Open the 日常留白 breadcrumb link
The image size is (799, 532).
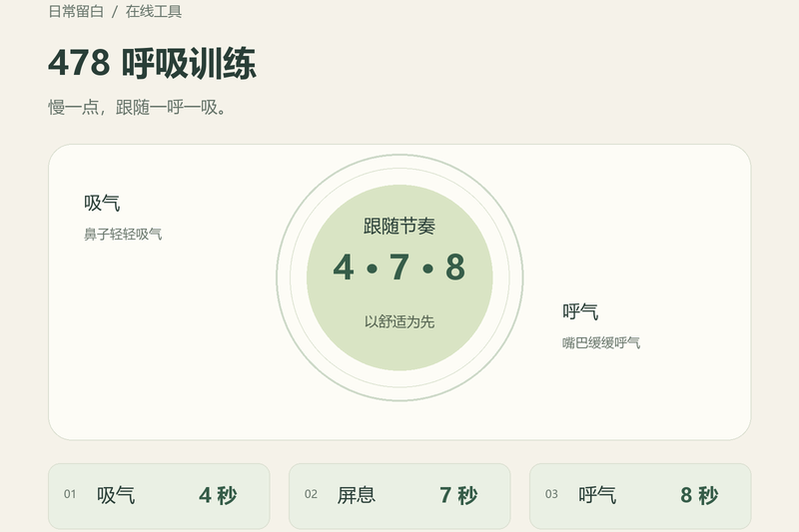click(x=76, y=11)
